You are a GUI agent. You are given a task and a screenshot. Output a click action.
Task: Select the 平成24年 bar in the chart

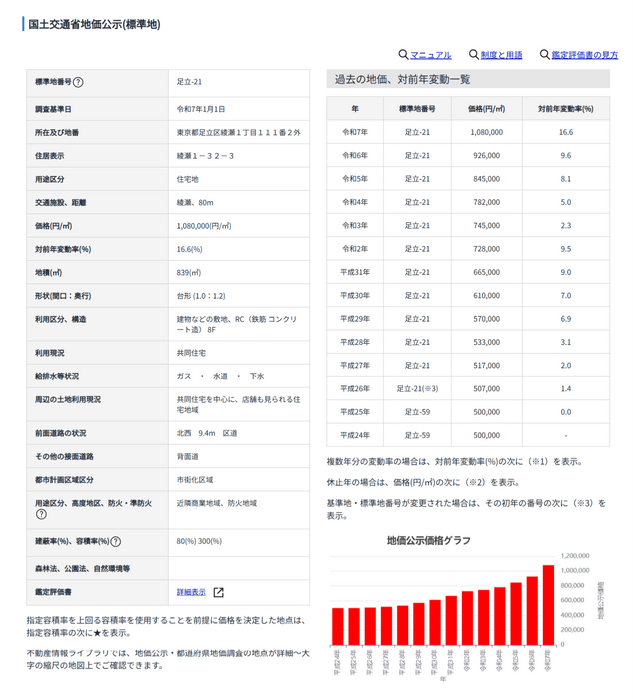point(337,627)
